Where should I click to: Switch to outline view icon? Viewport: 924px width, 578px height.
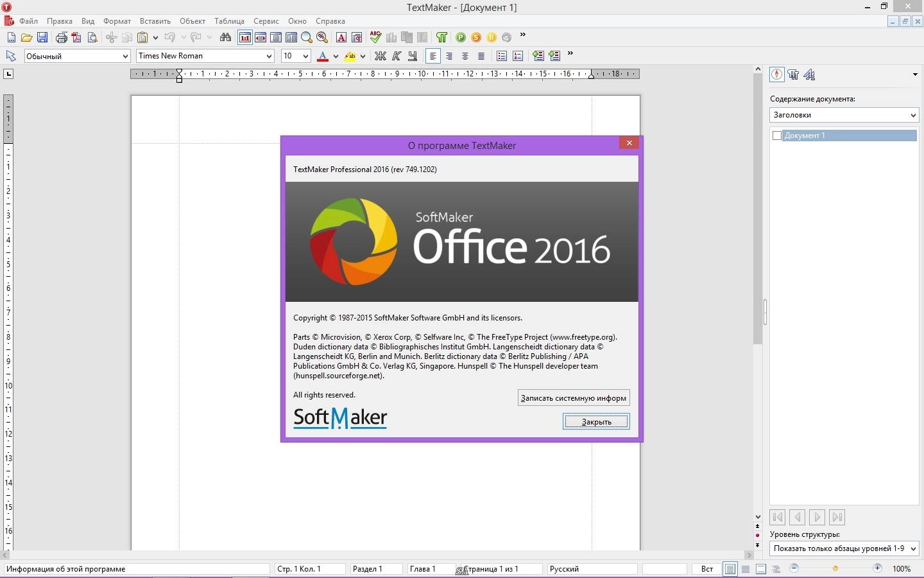[x=776, y=569]
